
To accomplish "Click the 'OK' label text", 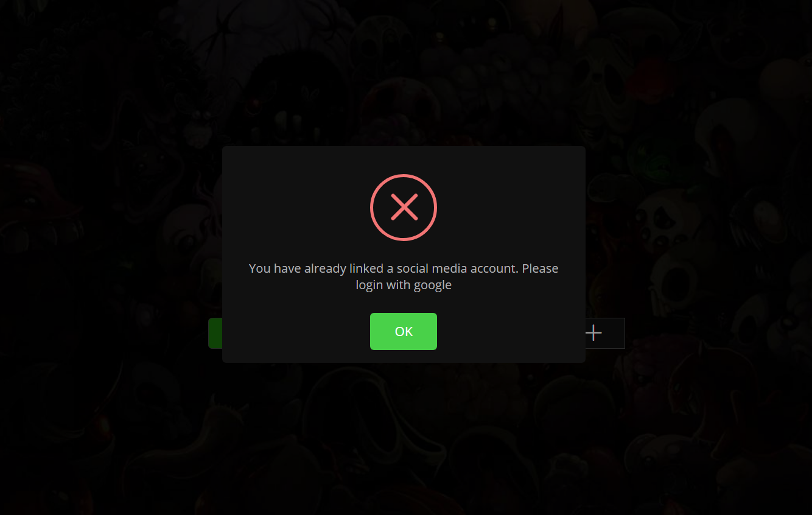I will click(404, 332).
